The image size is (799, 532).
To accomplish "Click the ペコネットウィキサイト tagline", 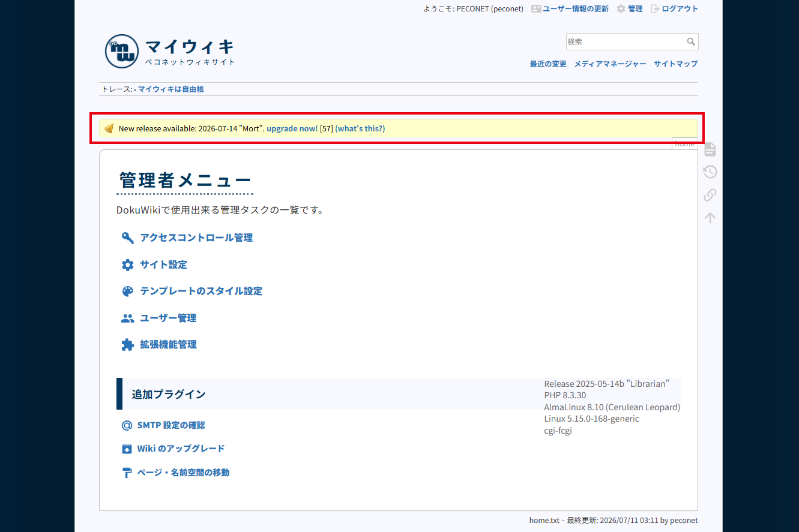I will [190, 62].
